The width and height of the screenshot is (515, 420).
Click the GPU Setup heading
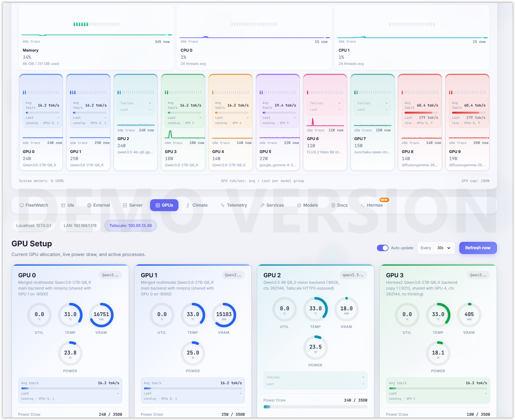tap(32, 244)
